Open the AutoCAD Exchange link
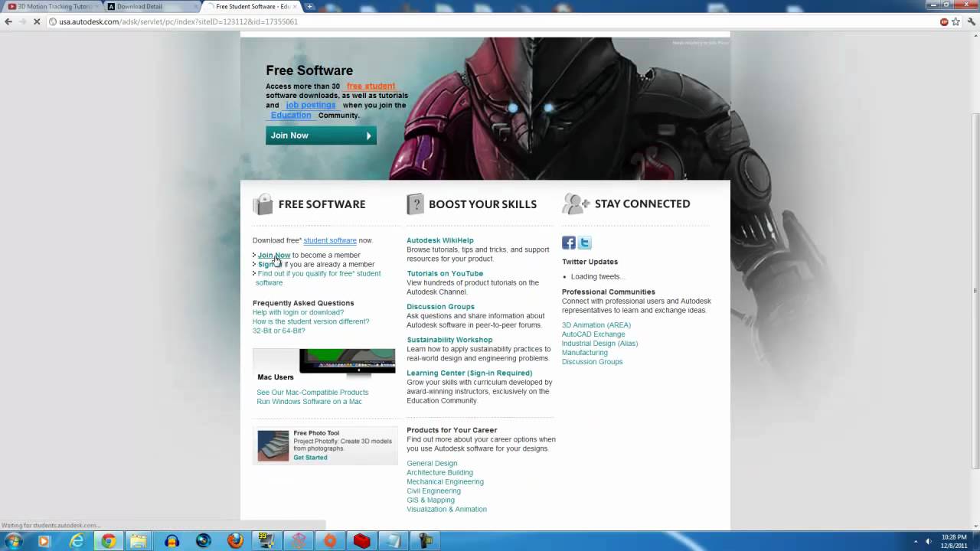The width and height of the screenshot is (980, 551). [x=593, y=334]
